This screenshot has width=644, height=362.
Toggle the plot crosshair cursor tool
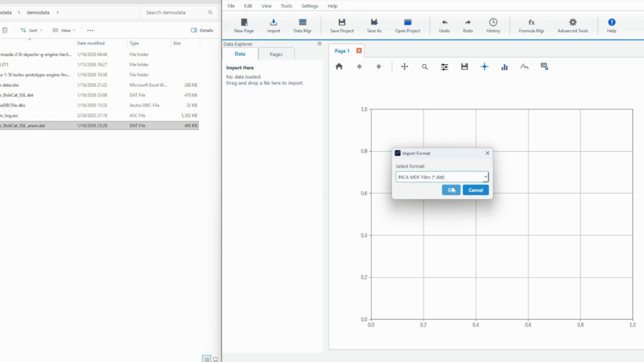click(x=484, y=67)
